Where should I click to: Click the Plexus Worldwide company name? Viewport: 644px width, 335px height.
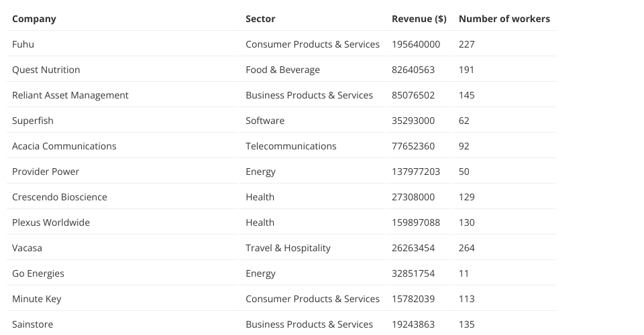tap(50, 222)
